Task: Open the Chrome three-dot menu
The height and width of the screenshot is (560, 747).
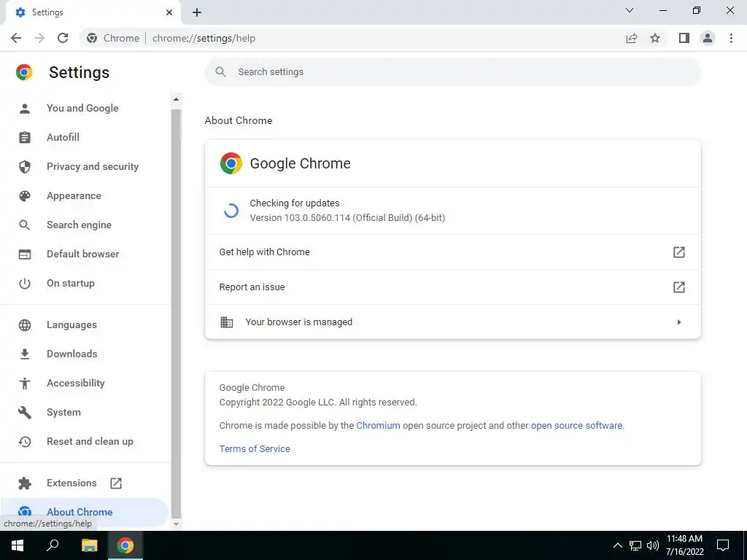Action: click(731, 38)
